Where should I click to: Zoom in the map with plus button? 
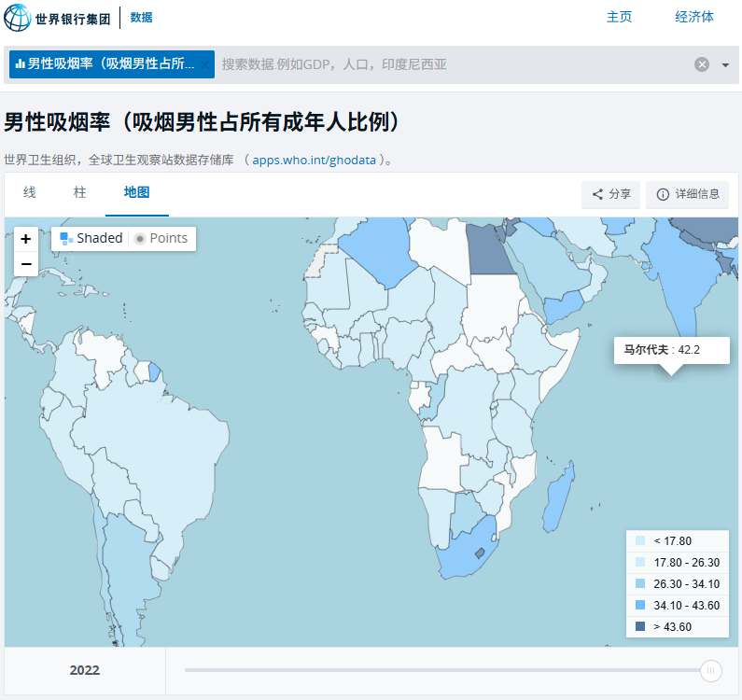pyautogui.click(x=26, y=239)
